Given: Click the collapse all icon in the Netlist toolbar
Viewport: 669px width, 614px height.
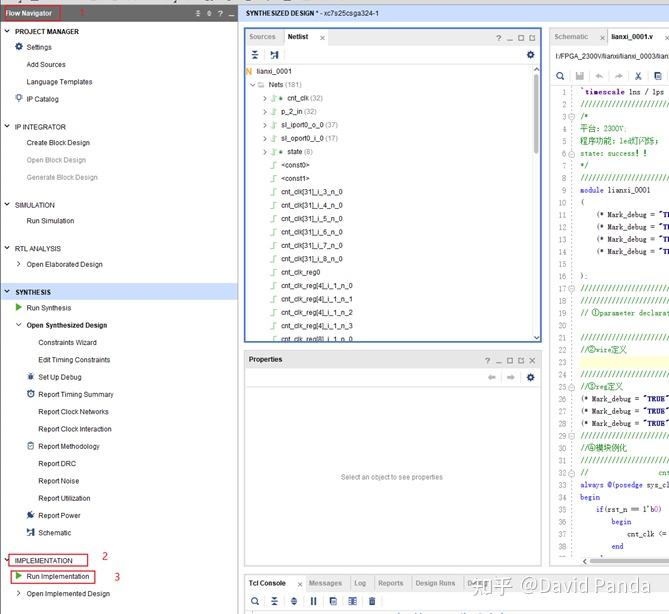Looking at the screenshot, I should 256,55.
